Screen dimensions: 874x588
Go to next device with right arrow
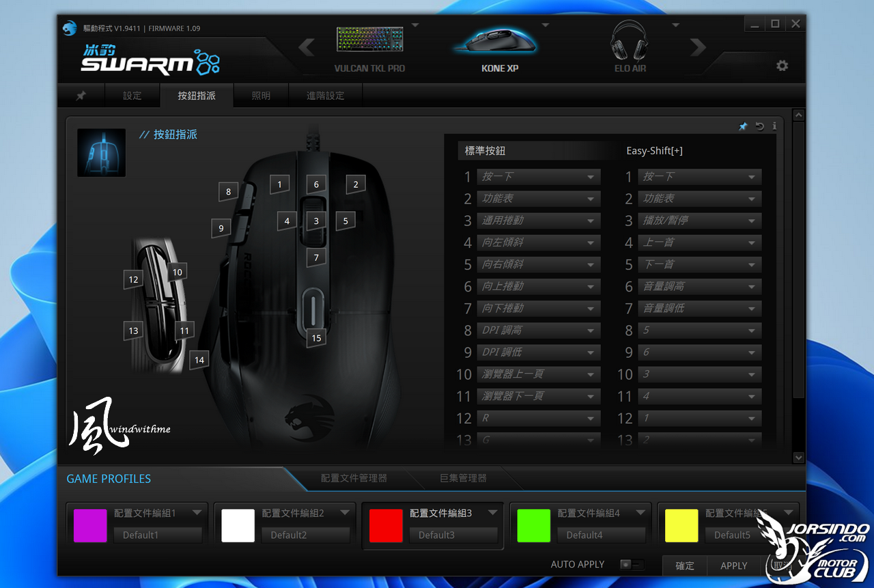point(698,47)
